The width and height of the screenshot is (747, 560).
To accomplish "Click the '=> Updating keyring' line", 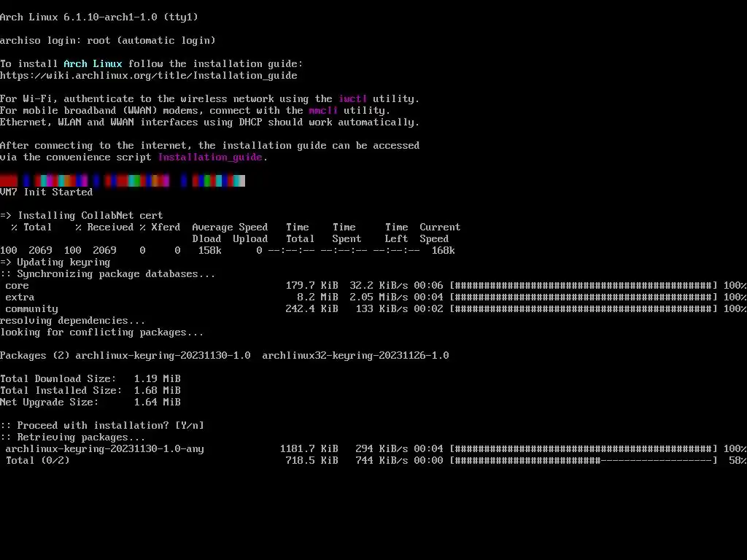I will tap(55, 262).
